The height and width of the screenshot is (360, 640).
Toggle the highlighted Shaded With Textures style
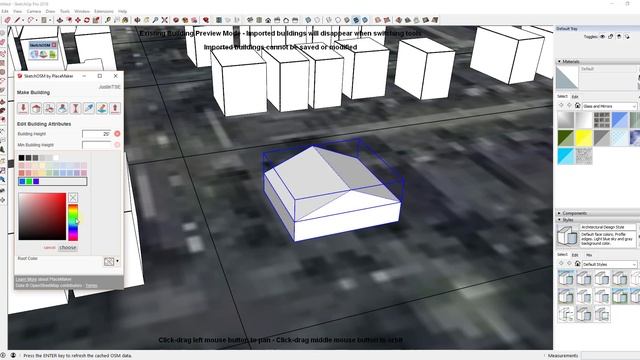tap(356, 20)
